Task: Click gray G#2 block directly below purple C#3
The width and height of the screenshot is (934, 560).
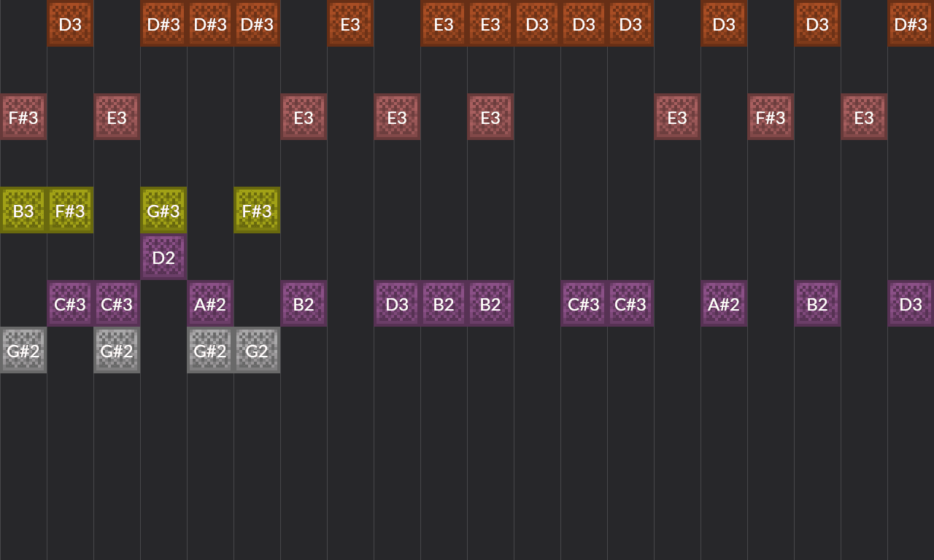Action: [x=117, y=350]
